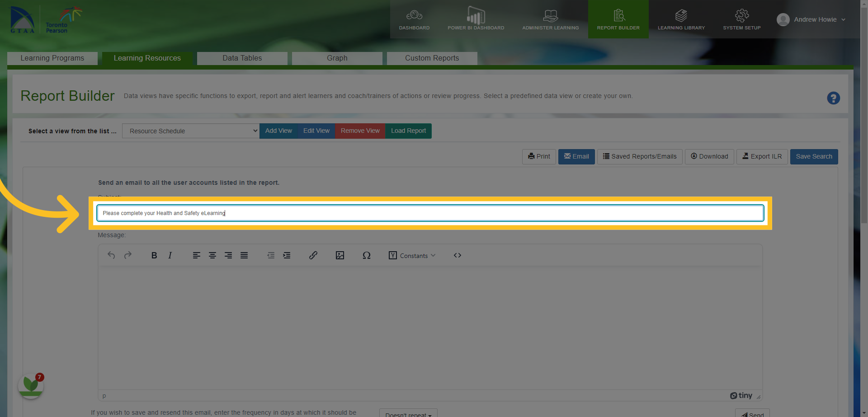Image resolution: width=868 pixels, height=417 pixels.
Task: Align message text right
Action: [228, 255]
